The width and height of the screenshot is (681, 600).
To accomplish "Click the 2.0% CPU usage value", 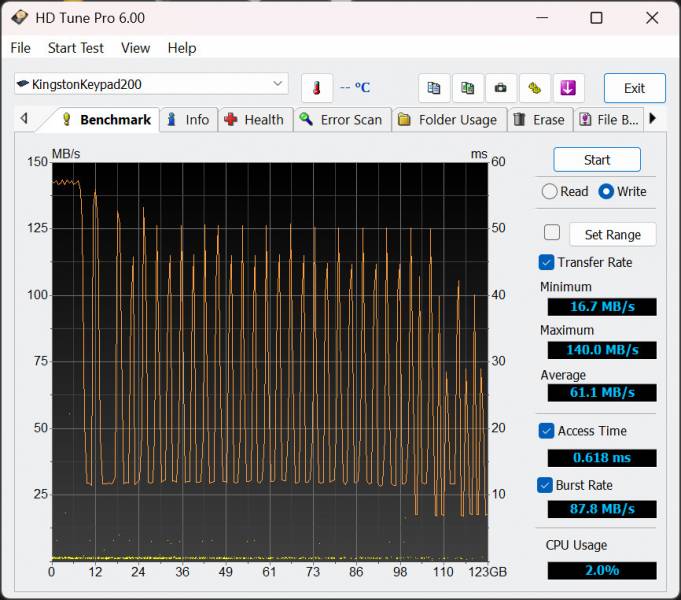I will click(x=602, y=570).
